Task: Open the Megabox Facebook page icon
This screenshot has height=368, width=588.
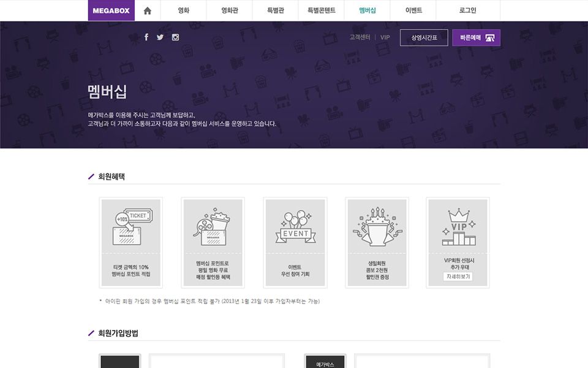Action: coord(146,37)
